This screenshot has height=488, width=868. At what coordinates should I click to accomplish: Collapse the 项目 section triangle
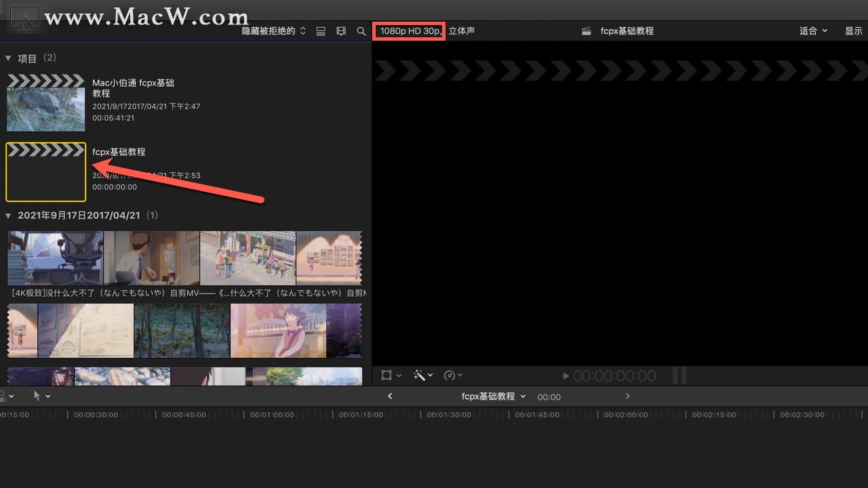8,59
